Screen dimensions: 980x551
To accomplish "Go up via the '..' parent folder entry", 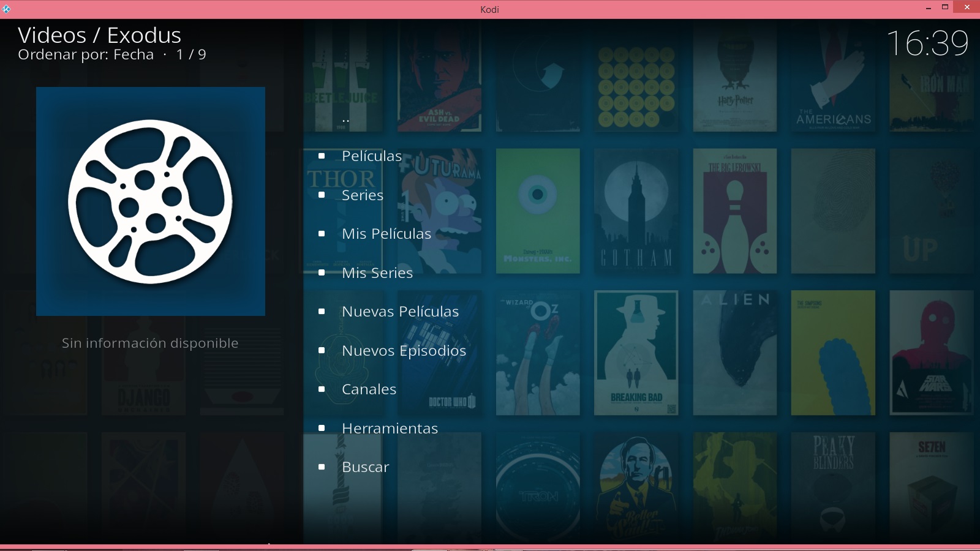I will click(x=345, y=121).
